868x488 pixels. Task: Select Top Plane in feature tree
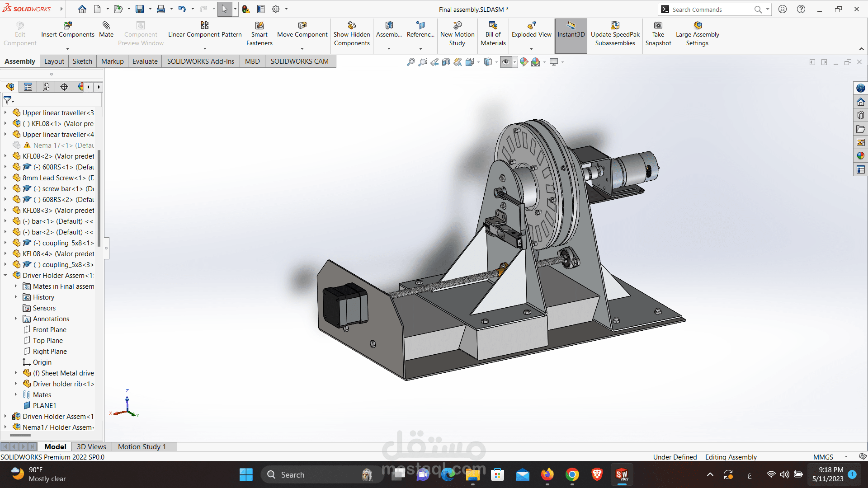(47, 340)
